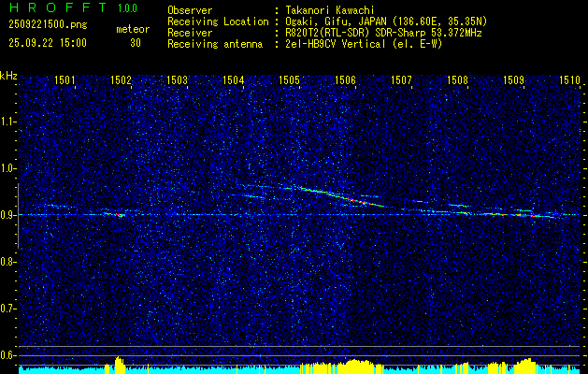This screenshot has height=374, width=588.
Task: Click the red meteor echo near 1502
Action: pos(119,215)
